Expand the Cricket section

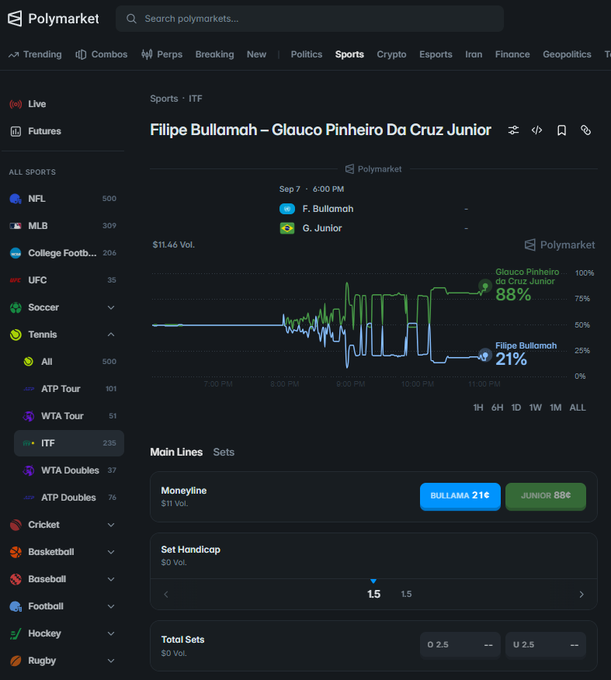coord(111,525)
